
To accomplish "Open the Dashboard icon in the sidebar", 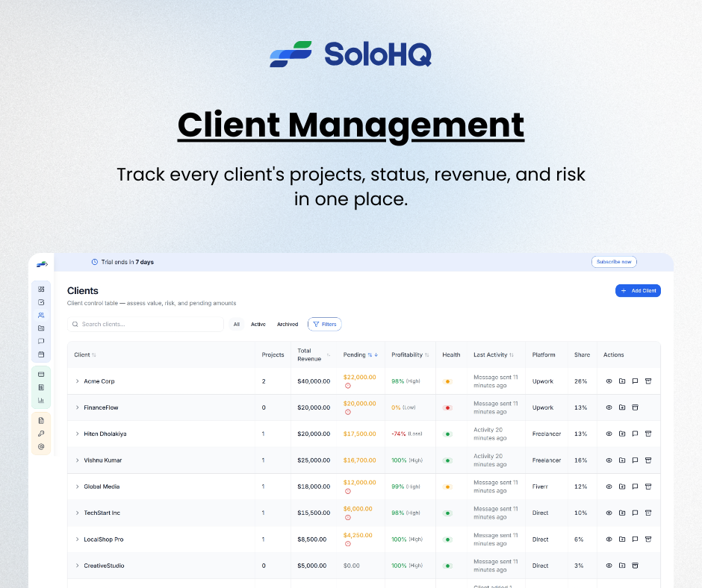I will [x=41, y=289].
